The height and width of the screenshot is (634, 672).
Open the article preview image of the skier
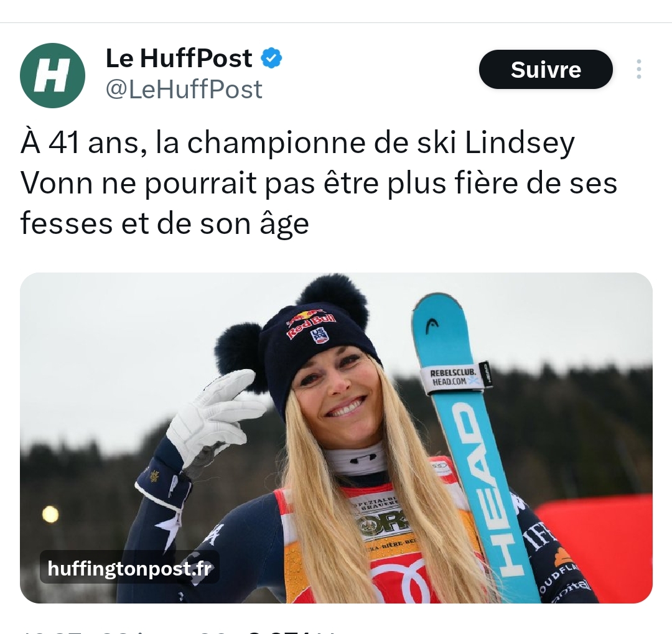336,437
